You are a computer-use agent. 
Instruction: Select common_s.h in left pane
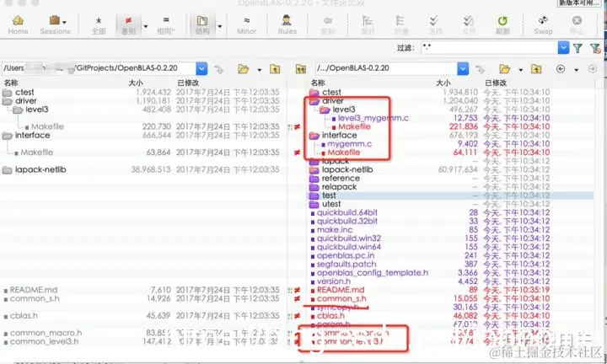point(35,298)
